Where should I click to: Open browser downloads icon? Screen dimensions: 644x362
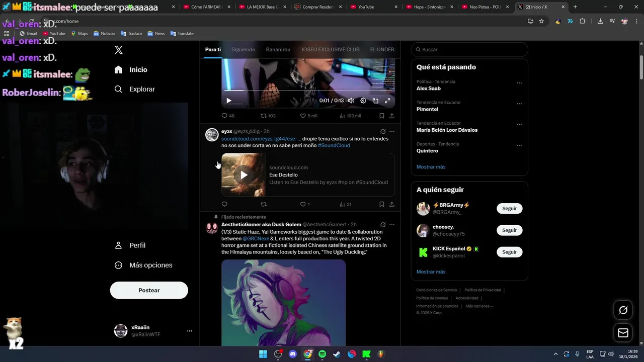[600, 21]
